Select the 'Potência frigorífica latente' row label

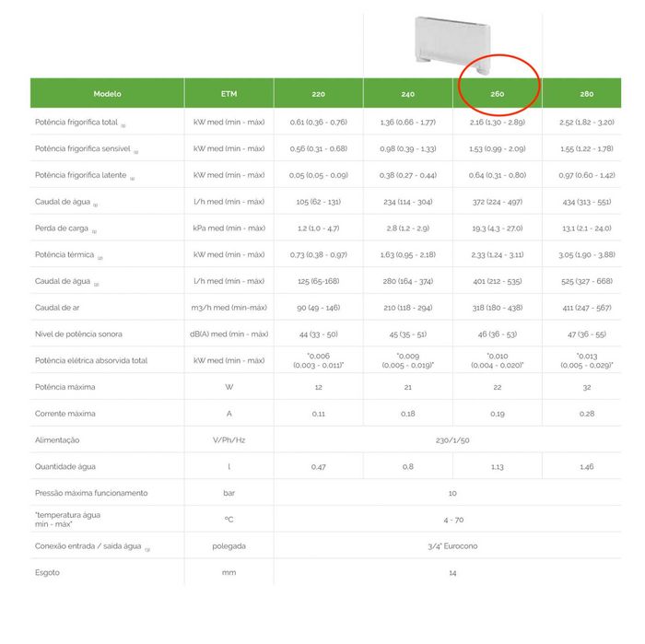click(x=81, y=175)
